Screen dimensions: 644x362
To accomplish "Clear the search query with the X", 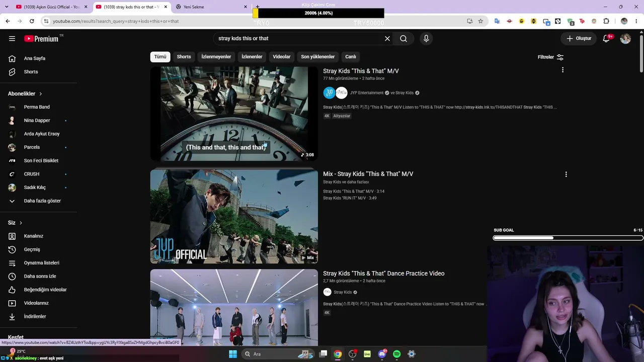I will pyautogui.click(x=387, y=38).
